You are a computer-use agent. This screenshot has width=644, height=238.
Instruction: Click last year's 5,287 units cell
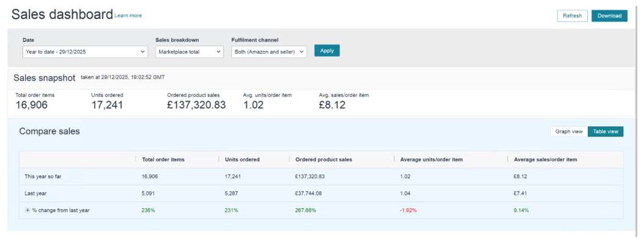point(231,194)
